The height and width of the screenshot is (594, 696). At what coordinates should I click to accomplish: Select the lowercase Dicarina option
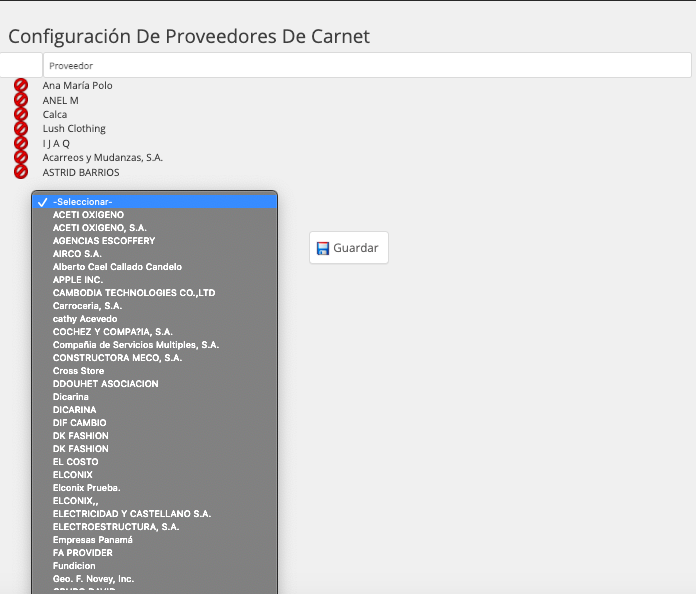pos(154,397)
